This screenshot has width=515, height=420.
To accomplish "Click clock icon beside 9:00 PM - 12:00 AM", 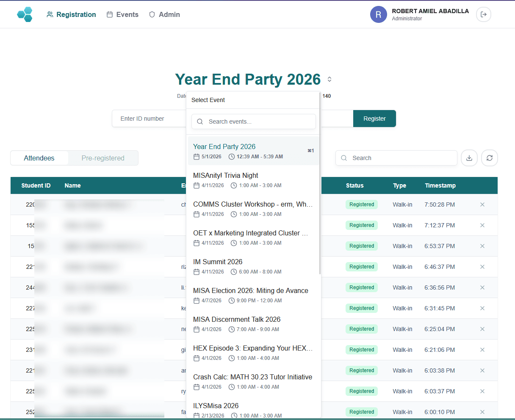I will [x=232, y=301].
